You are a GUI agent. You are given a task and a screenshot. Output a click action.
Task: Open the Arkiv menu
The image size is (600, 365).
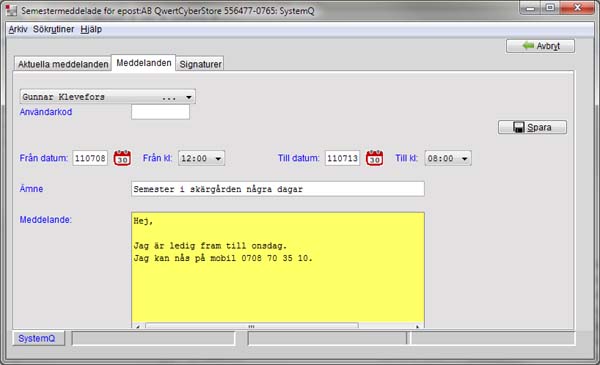coord(18,29)
